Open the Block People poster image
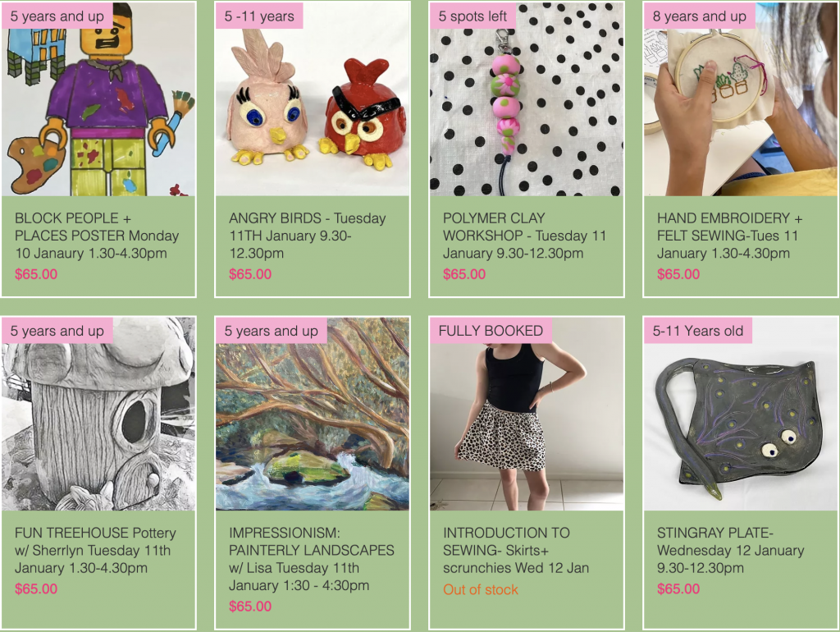This screenshot has width=840, height=632. [98, 99]
